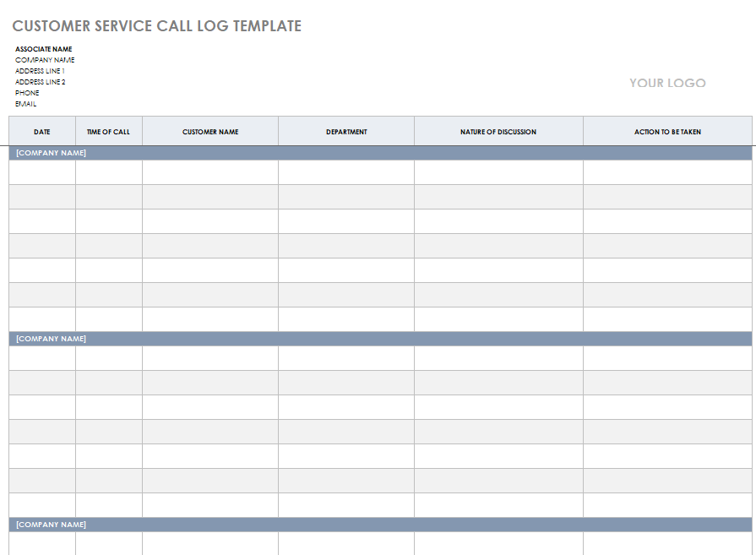
Task: Click the ADDRESS LINE 1 field
Action: (40, 71)
